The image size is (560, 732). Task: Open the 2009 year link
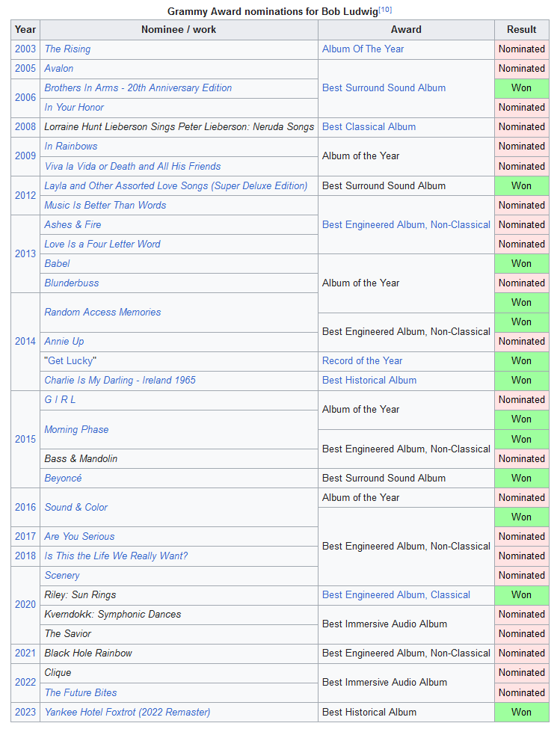[x=25, y=156]
